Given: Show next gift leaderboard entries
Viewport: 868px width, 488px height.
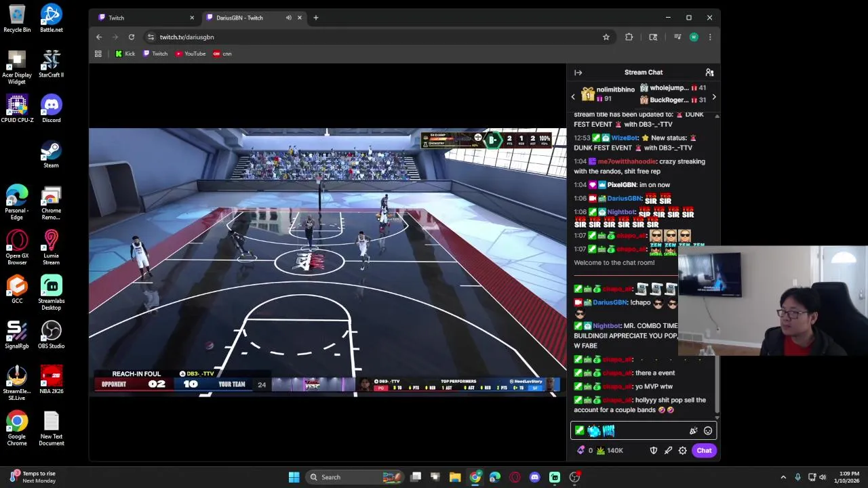Looking at the screenshot, I should click(713, 97).
